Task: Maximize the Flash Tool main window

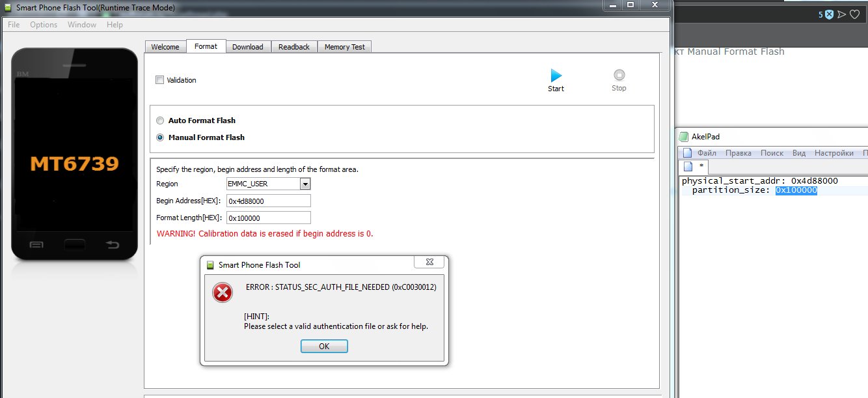Action: click(630, 5)
